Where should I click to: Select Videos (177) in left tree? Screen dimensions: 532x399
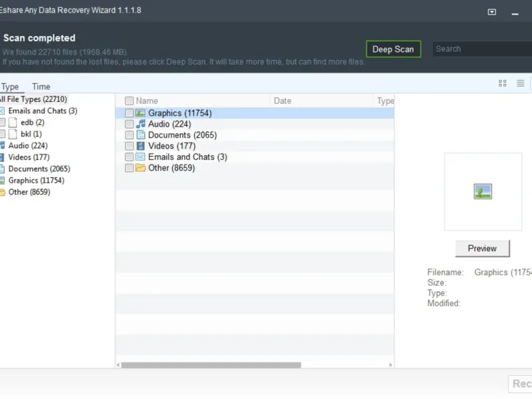tap(29, 157)
